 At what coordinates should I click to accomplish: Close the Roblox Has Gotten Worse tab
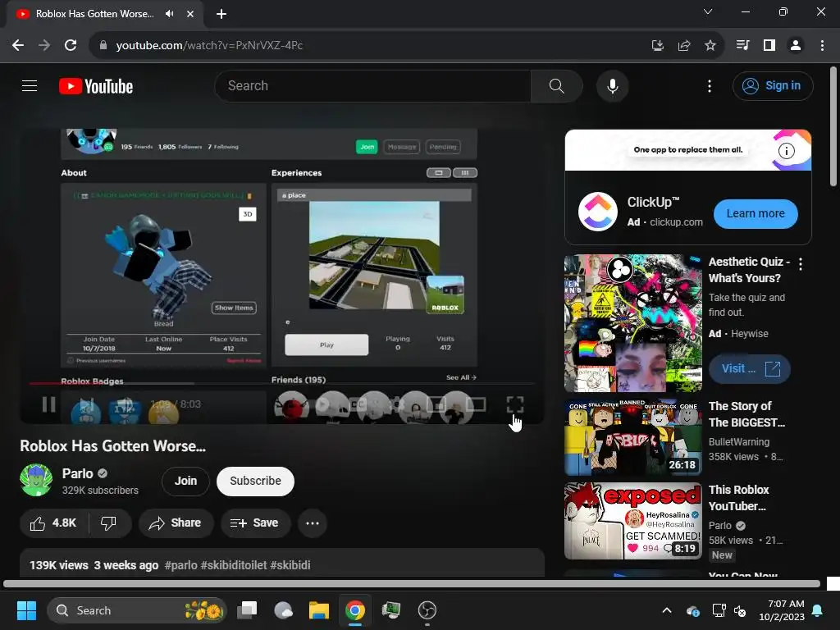[x=190, y=14]
